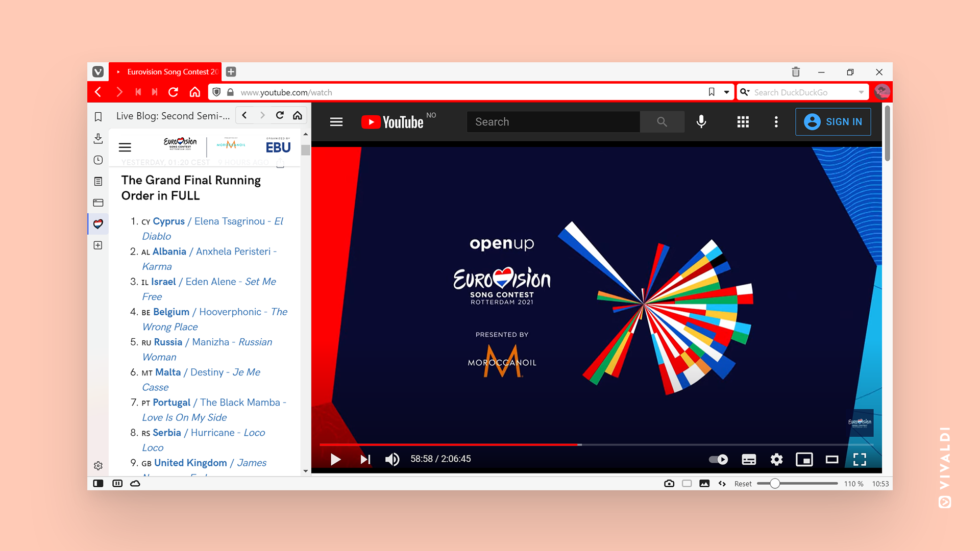980x551 pixels.
Task: Skip to next video
Action: 365,459
